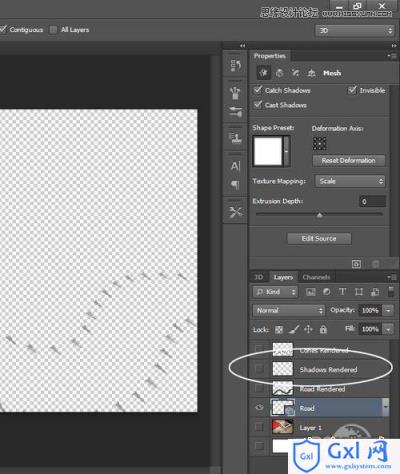This screenshot has width=400, height=474.
Task: Lock layer position icon
Action: pos(308,329)
